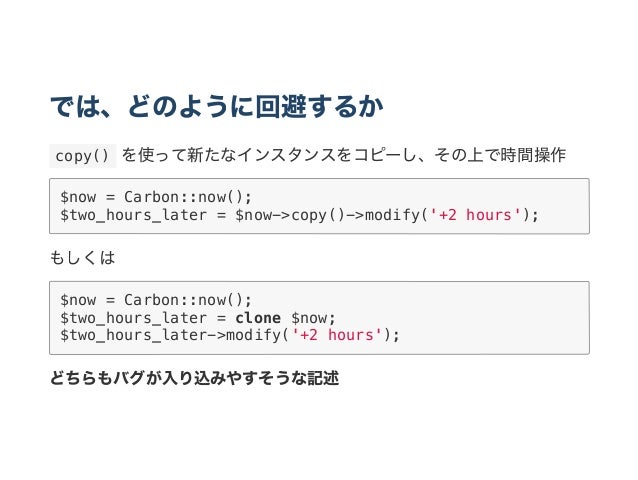
Task: Click the Japanese sentence after copy()
Action: point(343,155)
